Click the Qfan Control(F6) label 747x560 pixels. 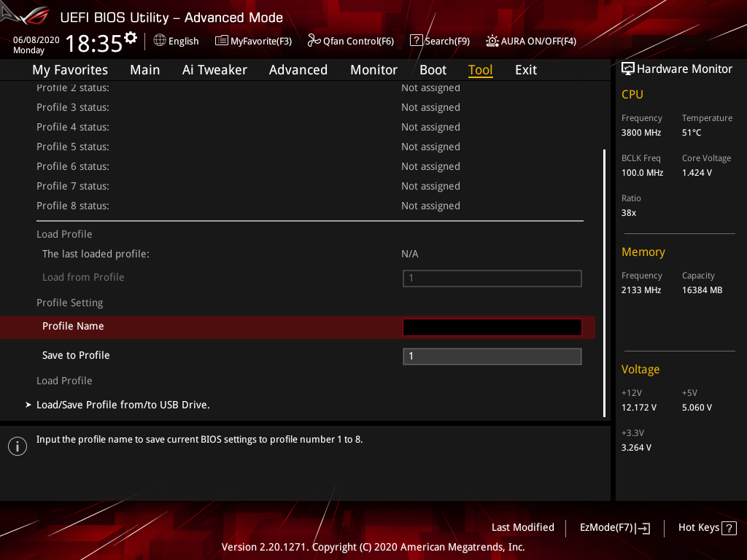(x=358, y=42)
